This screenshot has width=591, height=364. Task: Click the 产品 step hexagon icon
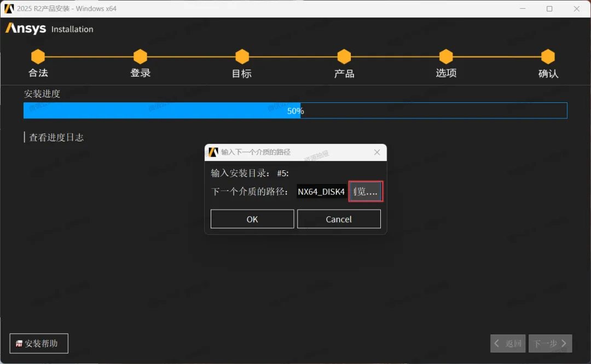pyautogui.click(x=344, y=56)
